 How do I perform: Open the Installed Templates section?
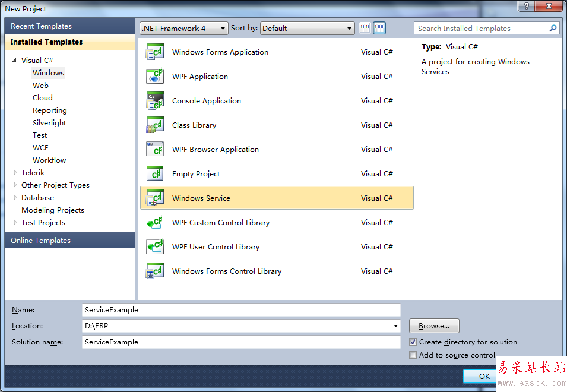point(70,42)
